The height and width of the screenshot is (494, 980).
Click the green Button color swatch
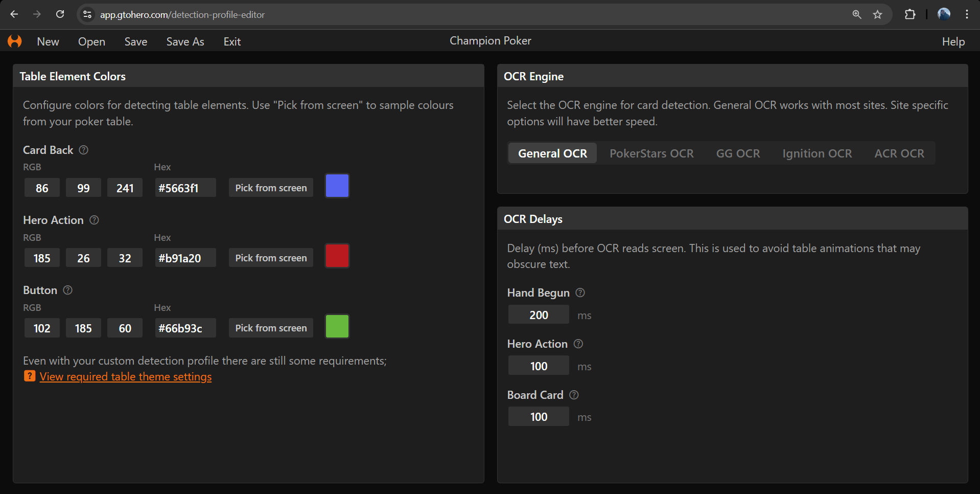click(337, 327)
